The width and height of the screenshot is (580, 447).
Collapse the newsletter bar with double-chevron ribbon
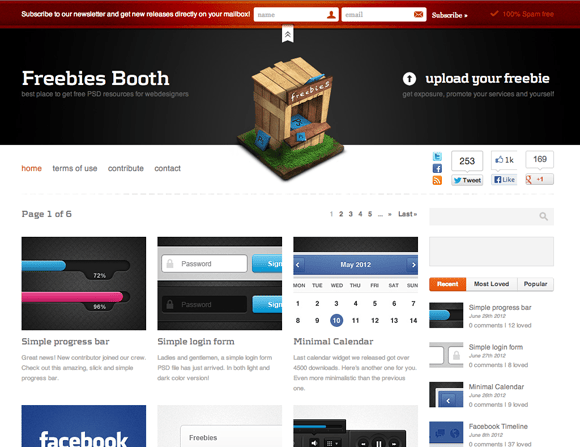click(287, 34)
